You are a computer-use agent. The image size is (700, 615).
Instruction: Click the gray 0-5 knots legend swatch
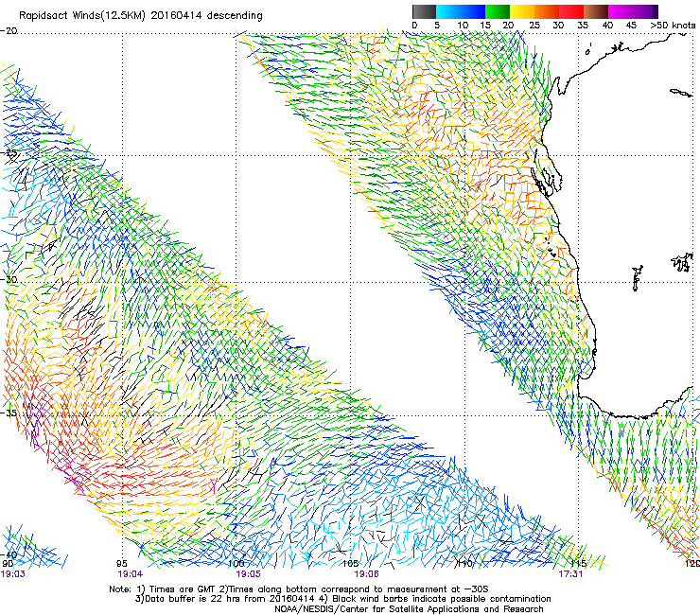[x=424, y=11]
